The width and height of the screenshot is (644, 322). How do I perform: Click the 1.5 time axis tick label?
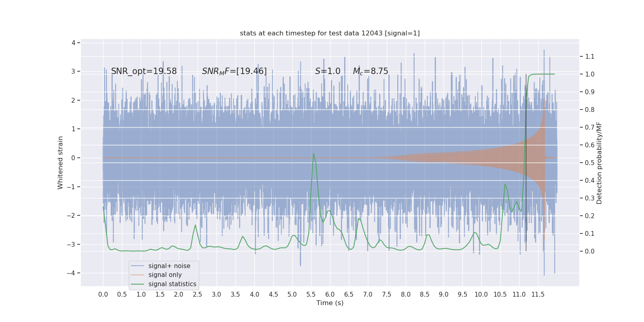[x=160, y=294]
